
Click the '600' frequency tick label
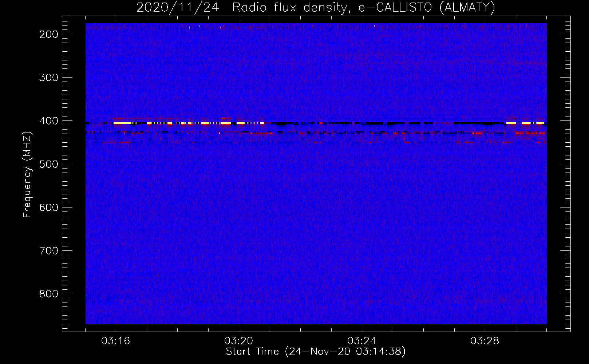coord(49,207)
